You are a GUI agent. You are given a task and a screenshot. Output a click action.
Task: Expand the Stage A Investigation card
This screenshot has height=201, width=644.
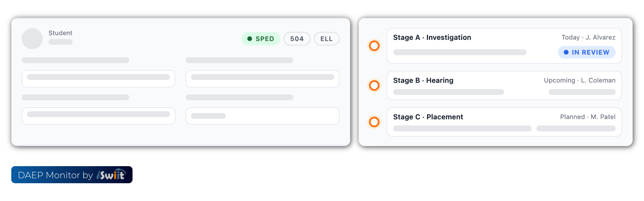point(504,46)
